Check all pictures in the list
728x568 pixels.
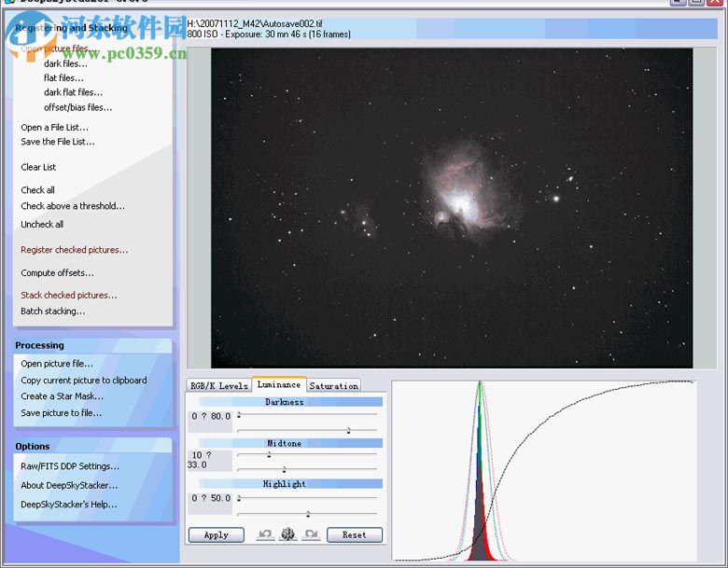pyautogui.click(x=37, y=189)
